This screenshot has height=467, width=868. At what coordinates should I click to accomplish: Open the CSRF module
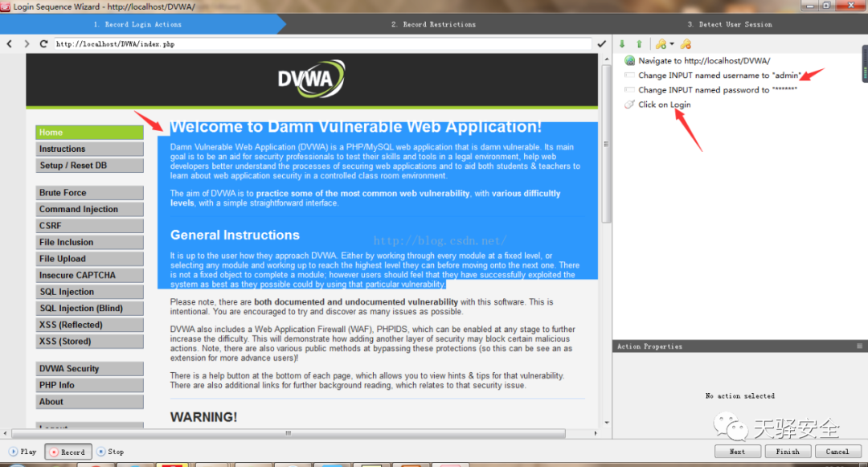point(90,226)
